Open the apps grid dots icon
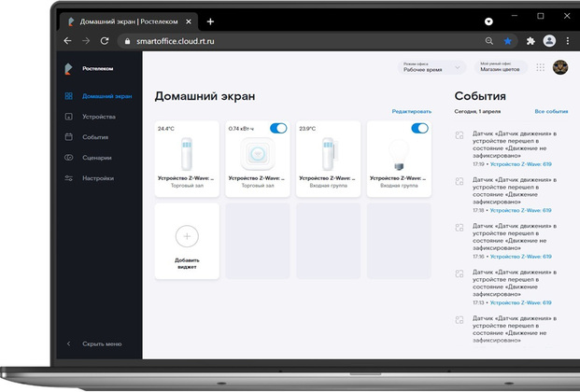Viewport: 580px width, 392px height. pos(540,67)
